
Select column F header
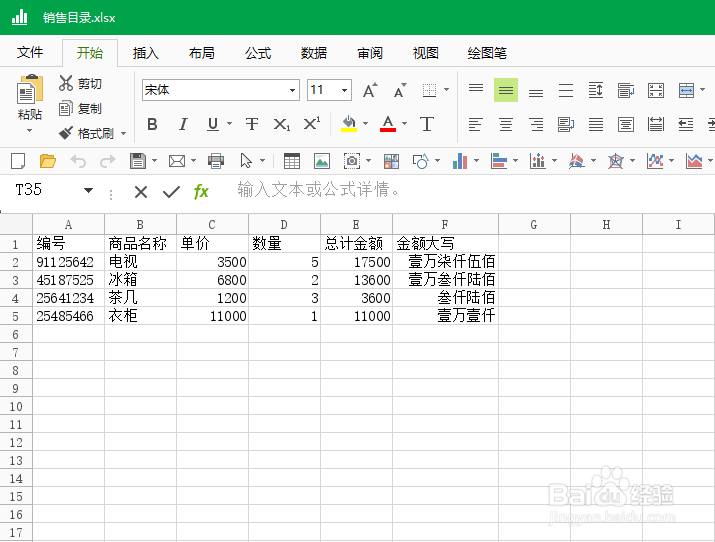click(x=445, y=224)
